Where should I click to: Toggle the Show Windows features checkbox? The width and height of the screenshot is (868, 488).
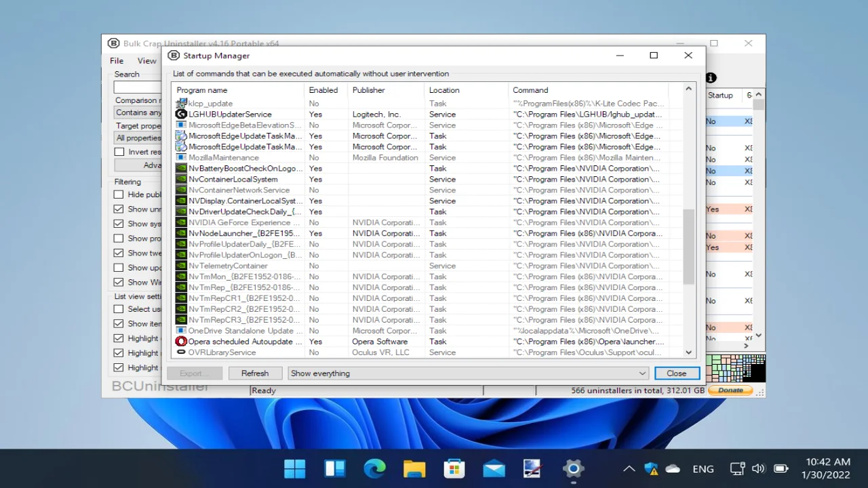click(119, 282)
